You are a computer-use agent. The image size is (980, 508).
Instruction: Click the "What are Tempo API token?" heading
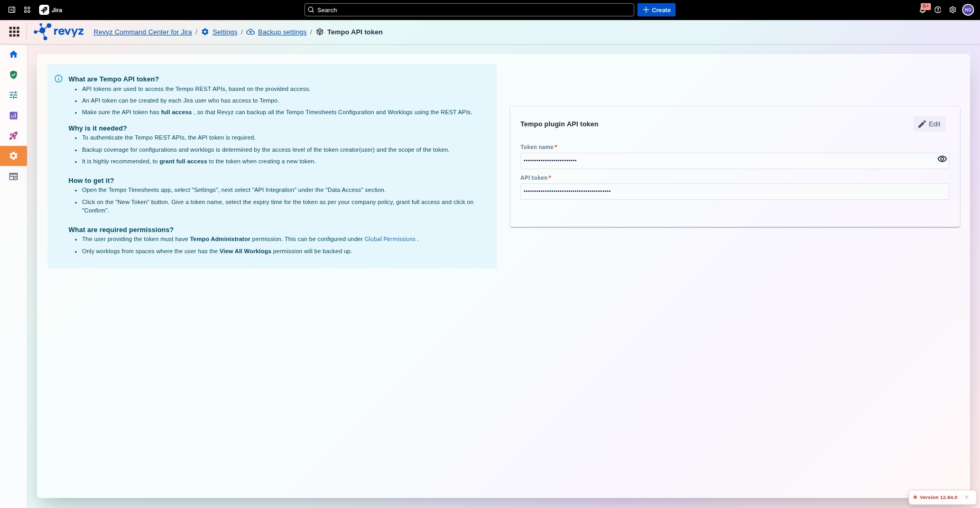coord(114,79)
